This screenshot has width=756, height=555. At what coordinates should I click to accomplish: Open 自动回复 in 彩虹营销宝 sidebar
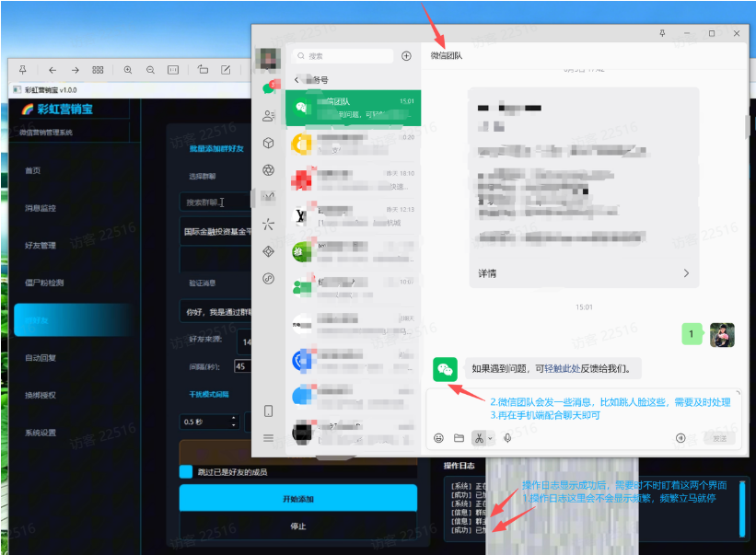[41, 358]
